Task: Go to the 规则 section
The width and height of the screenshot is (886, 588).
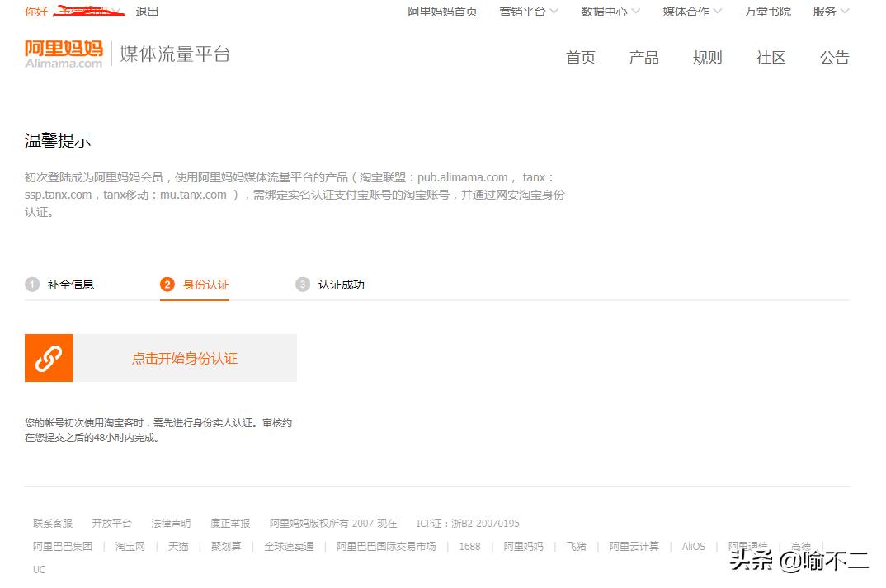Action: coord(707,58)
